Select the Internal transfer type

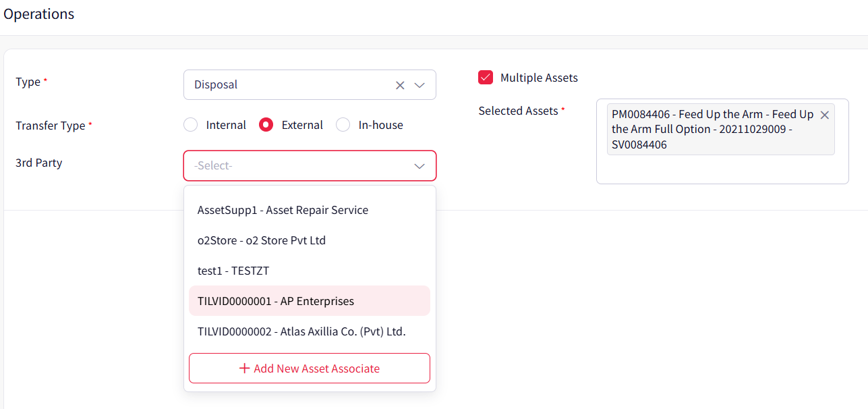point(191,125)
